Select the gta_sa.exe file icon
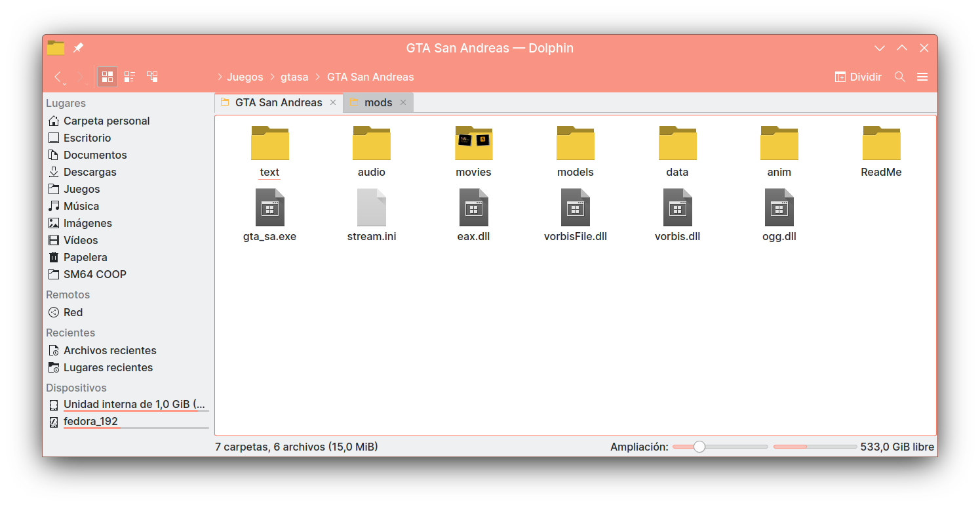The height and width of the screenshot is (507, 980). (269, 207)
